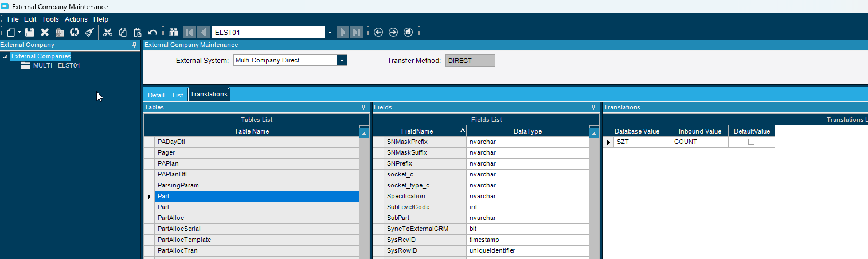Click the Refresh toolbar icon
Screen dimensions: 868x259
pos(74,32)
